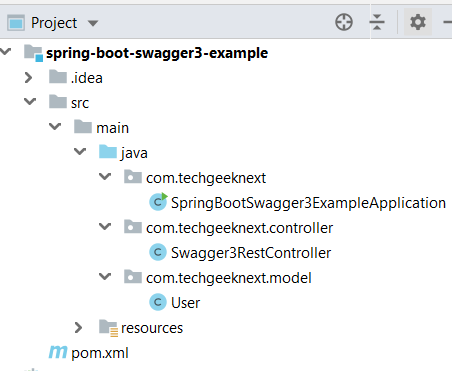Open the Project panel settings gear
The width and height of the screenshot is (452, 371).
(x=418, y=22)
